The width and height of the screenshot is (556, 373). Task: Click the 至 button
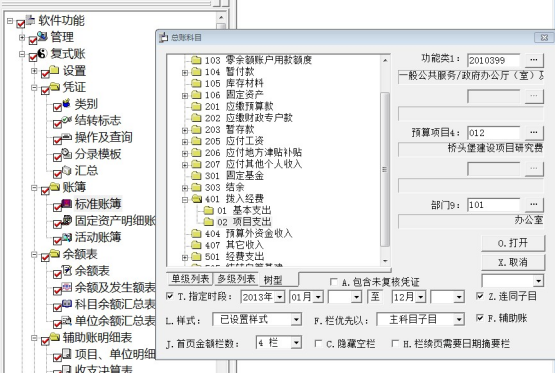tap(376, 296)
